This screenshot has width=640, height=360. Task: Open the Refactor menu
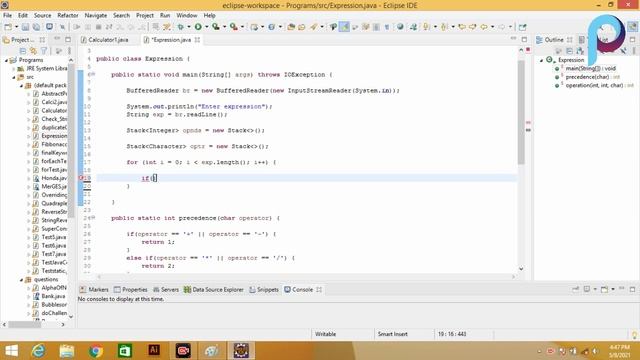68,16
